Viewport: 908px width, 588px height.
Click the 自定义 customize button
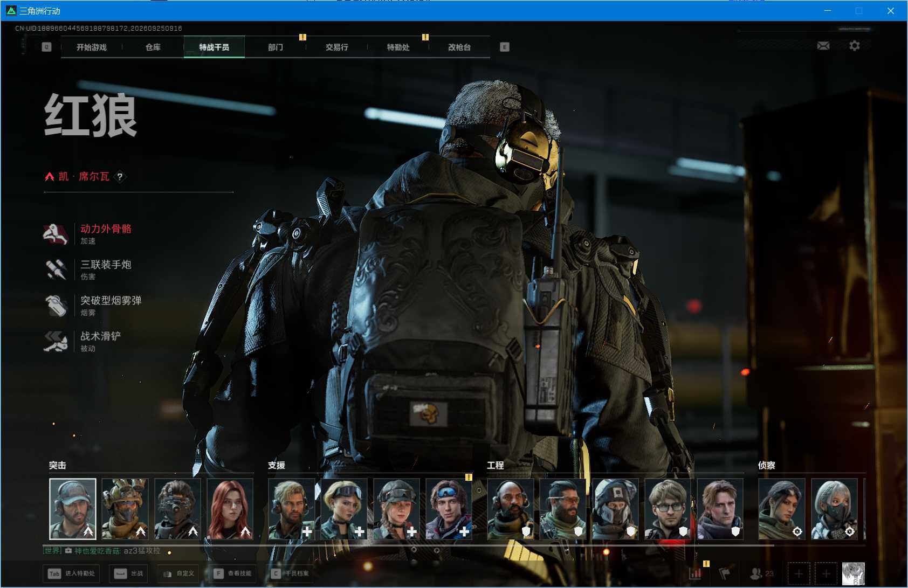pyautogui.click(x=178, y=573)
